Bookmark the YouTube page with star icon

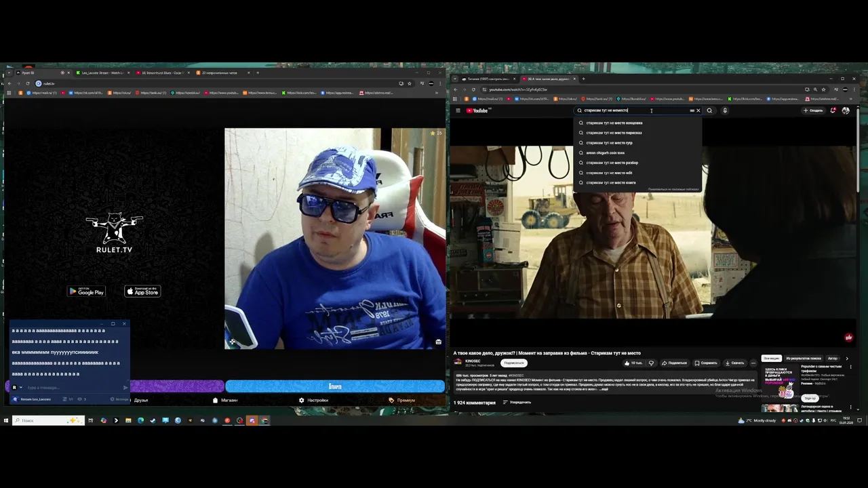pyautogui.click(x=823, y=89)
